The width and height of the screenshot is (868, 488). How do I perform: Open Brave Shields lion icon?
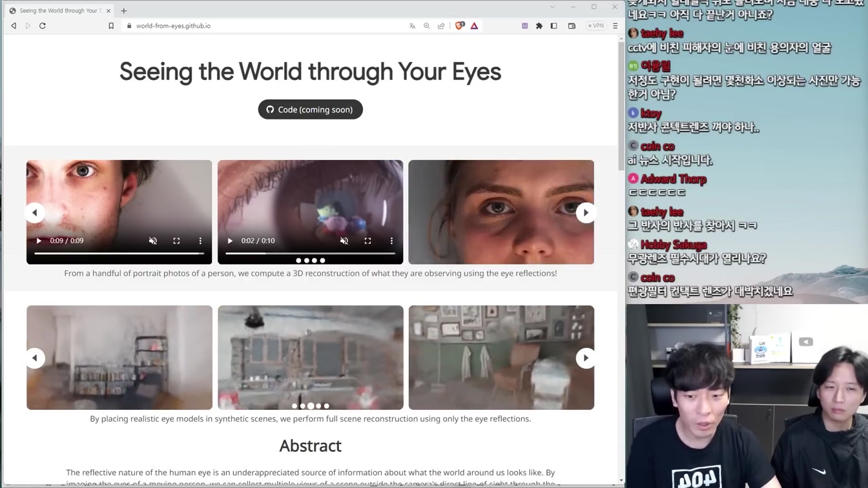(459, 26)
